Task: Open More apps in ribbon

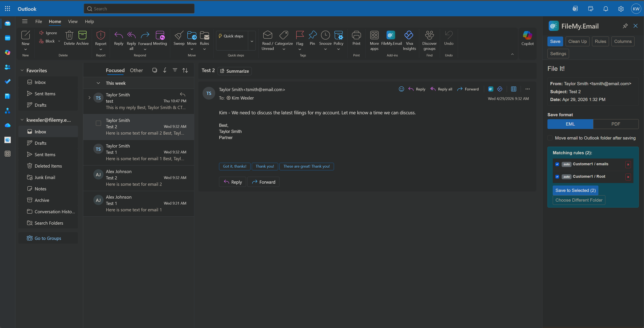Action: tap(374, 35)
